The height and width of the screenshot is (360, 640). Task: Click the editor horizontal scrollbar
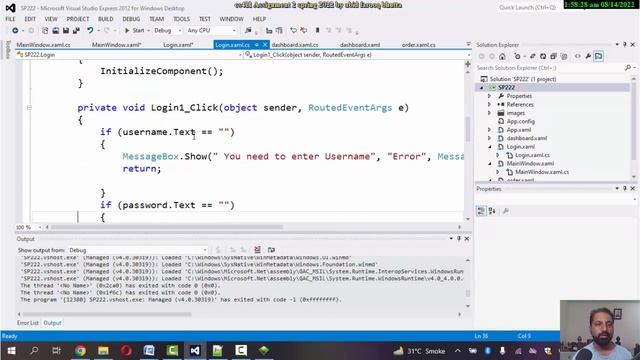point(167,227)
